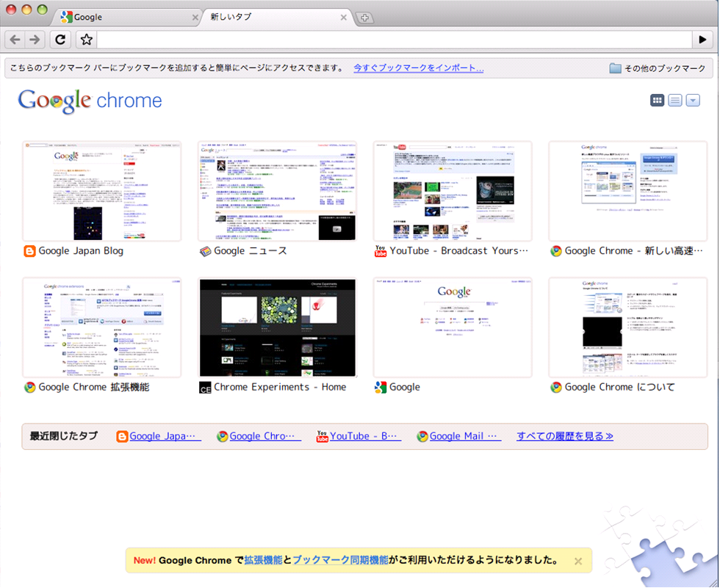Click the YouTube favicon in recently closed tabs
This screenshot has height=588, width=720.
pyautogui.click(x=322, y=436)
